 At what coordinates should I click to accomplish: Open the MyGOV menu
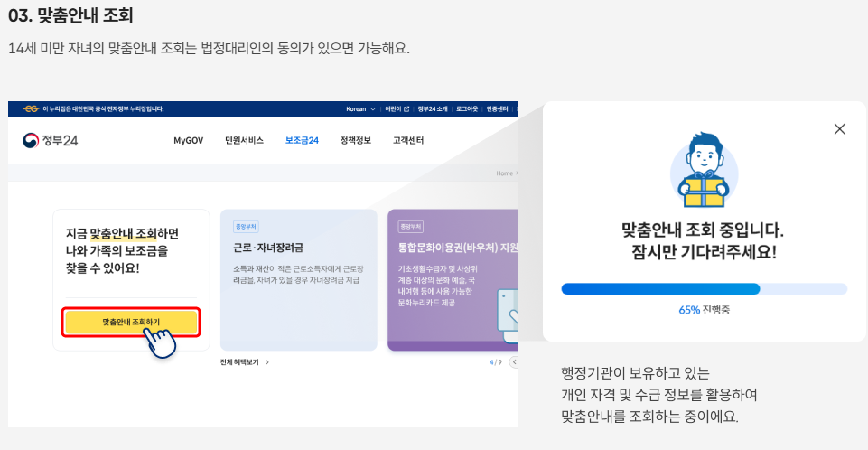click(x=188, y=141)
